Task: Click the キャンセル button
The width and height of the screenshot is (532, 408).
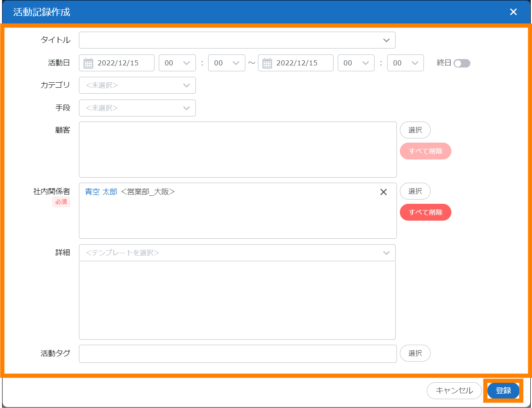Action: [x=454, y=391]
